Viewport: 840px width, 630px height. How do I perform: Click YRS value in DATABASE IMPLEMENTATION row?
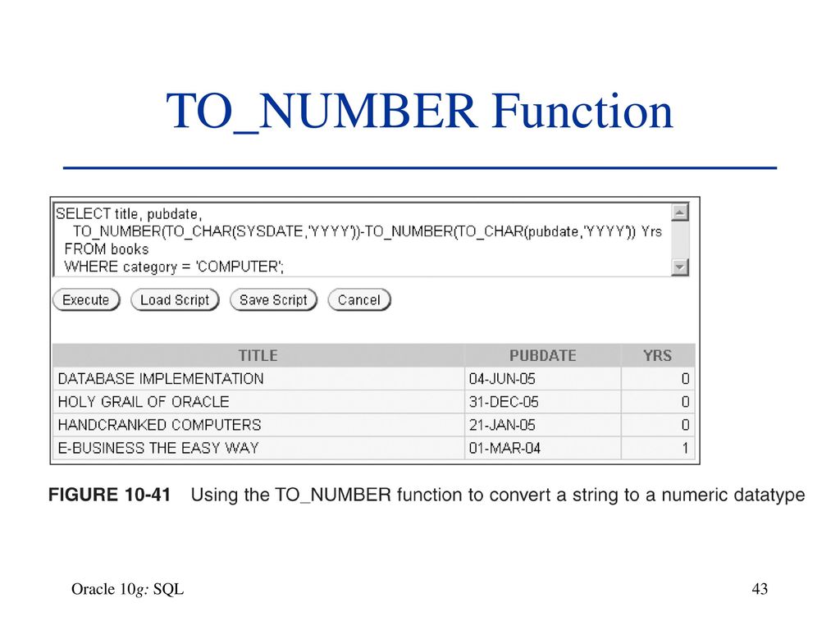[x=658, y=379]
